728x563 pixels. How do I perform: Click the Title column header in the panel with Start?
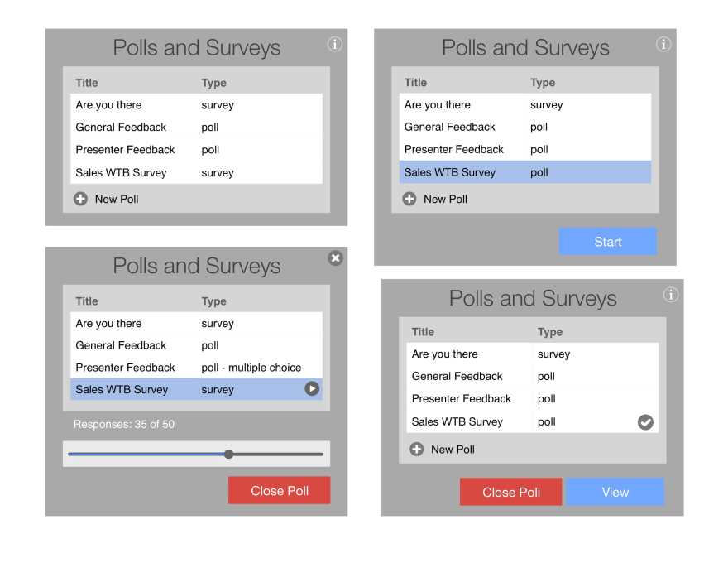(x=415, y=83)
